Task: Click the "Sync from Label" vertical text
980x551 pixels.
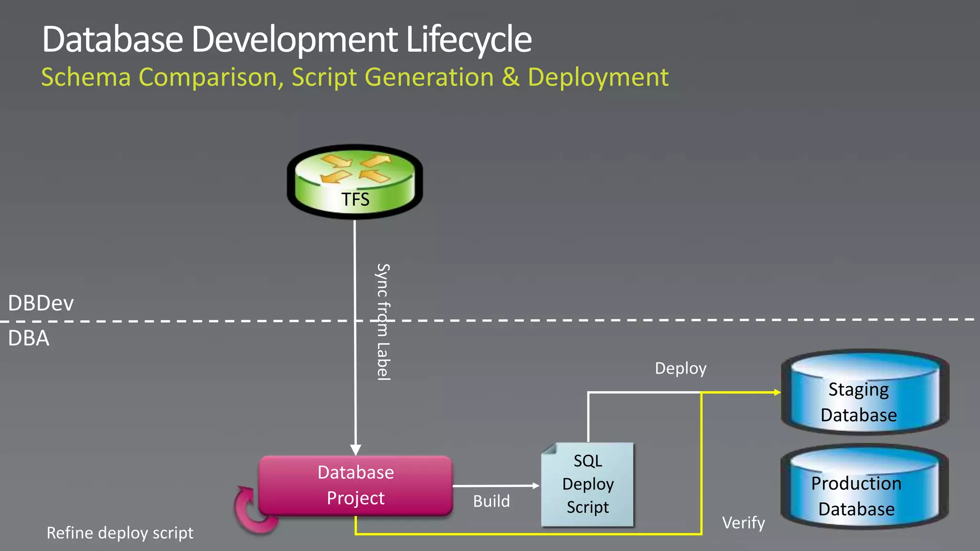Action: [383, 322]
